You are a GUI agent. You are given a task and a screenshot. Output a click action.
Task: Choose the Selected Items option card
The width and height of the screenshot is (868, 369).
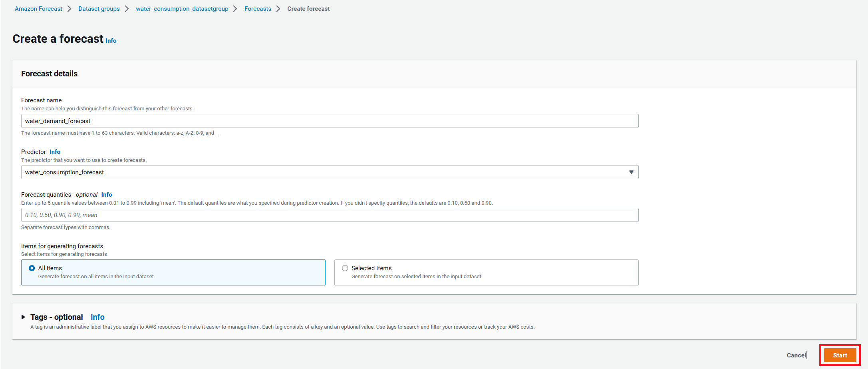click(486, 272)
